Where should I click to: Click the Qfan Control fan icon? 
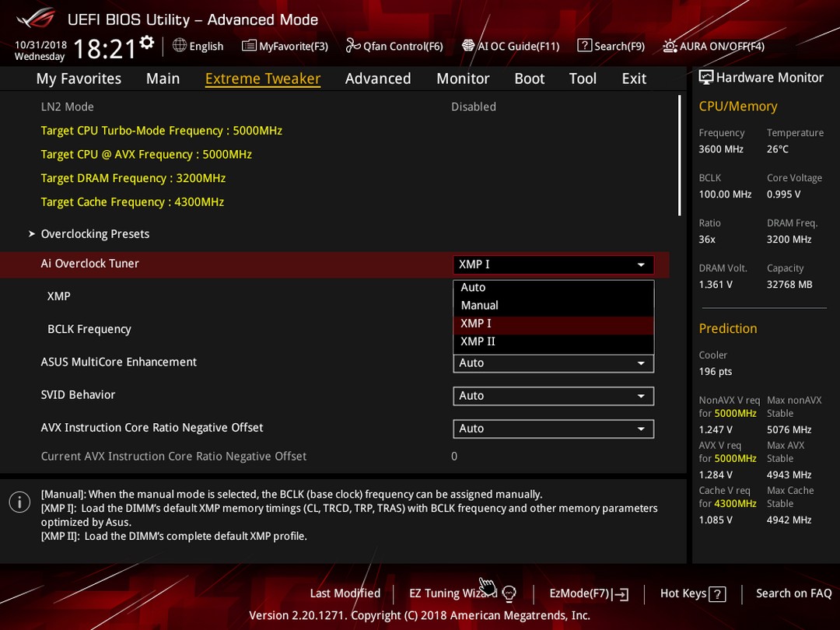coord(353,46)
